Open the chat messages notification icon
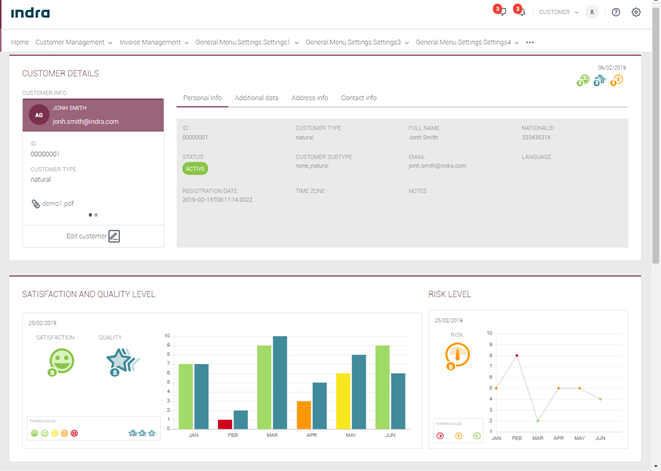 [x=502, y=11]
